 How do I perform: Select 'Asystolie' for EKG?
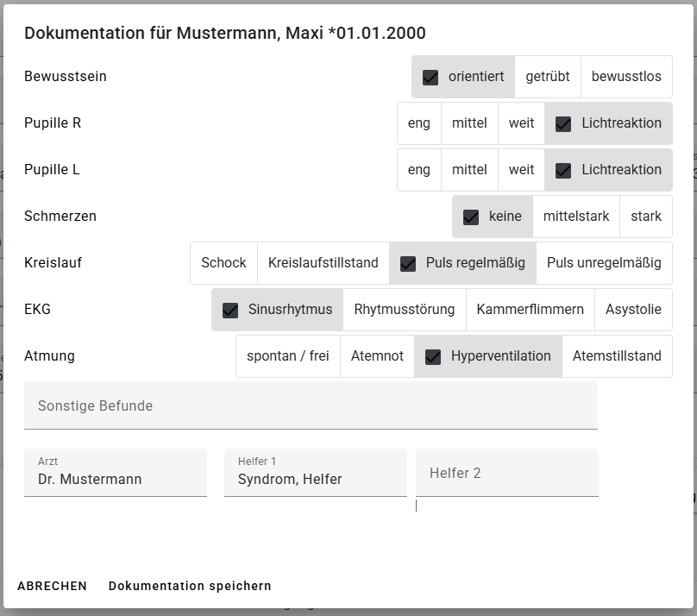pos(633,310)
